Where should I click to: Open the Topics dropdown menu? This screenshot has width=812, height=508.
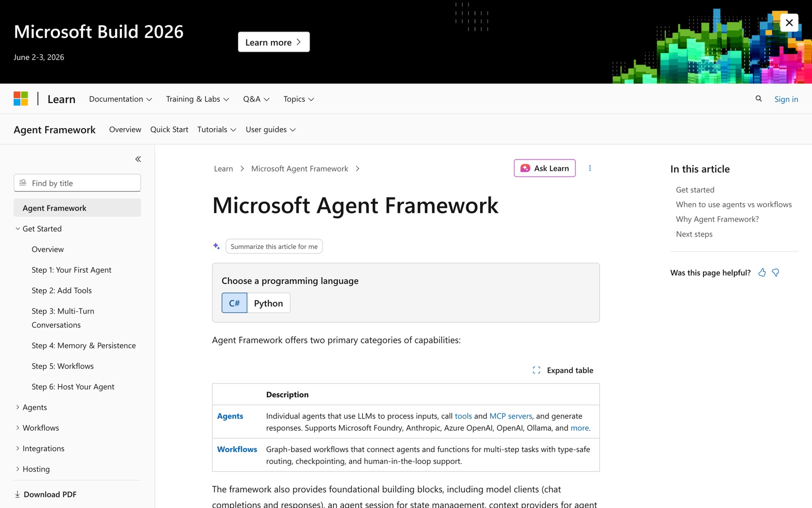[299, 99]
